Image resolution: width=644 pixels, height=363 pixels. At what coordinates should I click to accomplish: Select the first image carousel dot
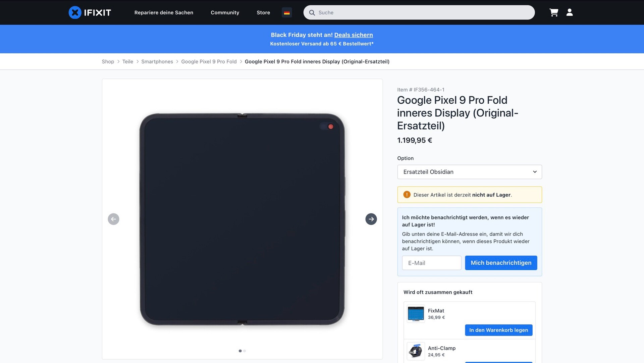240,351
